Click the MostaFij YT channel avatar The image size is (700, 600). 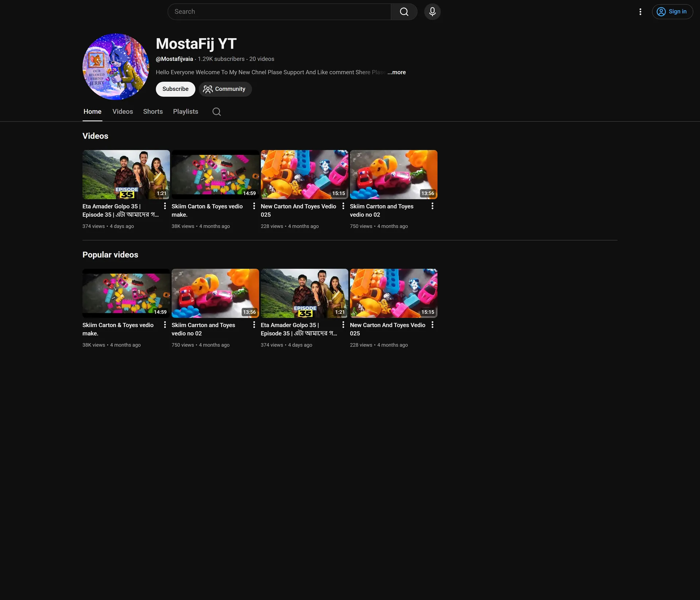pos(116,67)
